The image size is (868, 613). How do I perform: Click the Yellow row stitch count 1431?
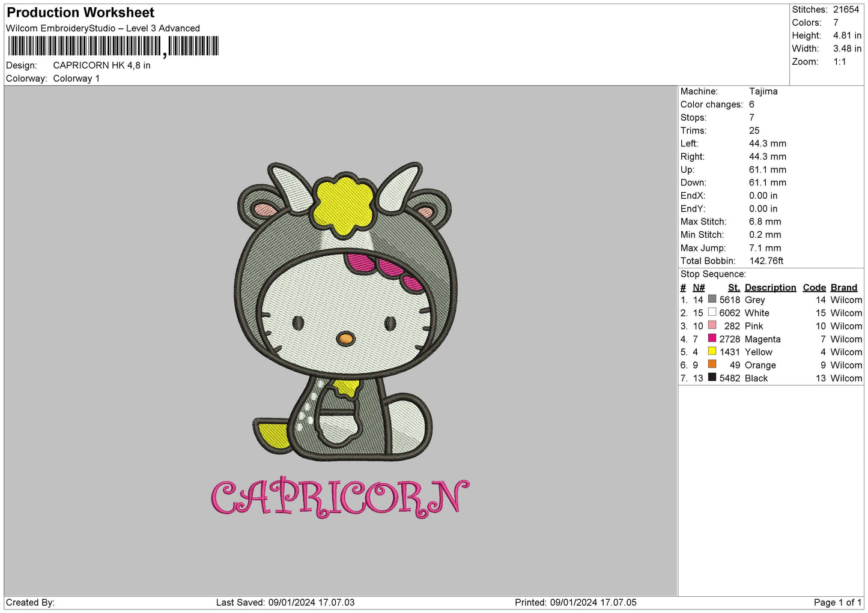(730, 352)
